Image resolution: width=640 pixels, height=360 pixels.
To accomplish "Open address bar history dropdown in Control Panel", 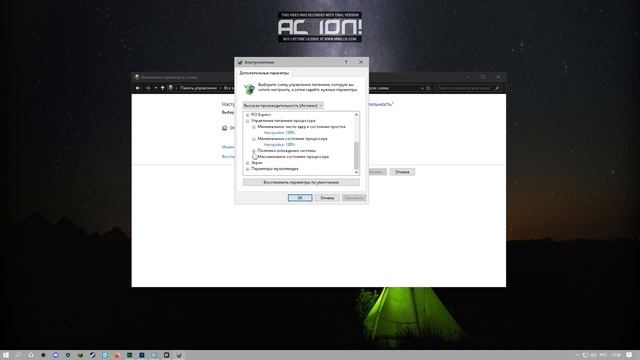I will click(422, 88).
